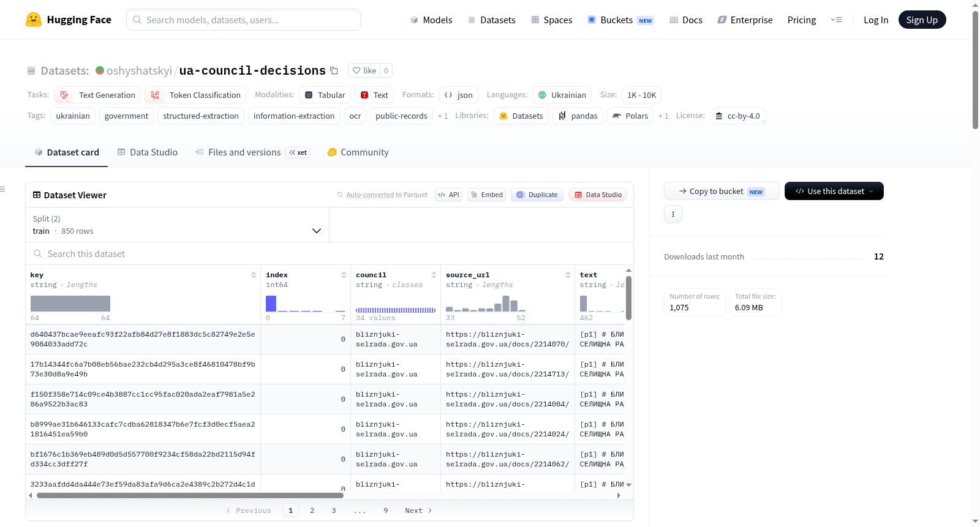Open Spaces from the navigation bar
The width and height of the screenshot is (980, 527).
tap(551, 20)
